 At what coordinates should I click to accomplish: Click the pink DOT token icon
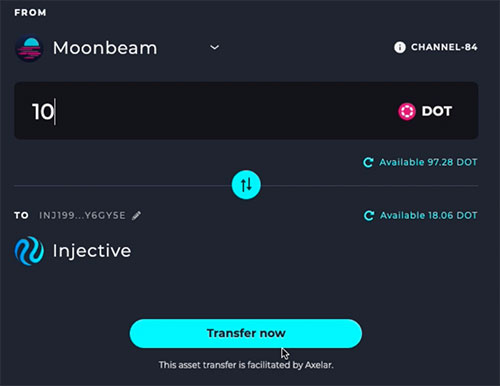tap(407, 111)
